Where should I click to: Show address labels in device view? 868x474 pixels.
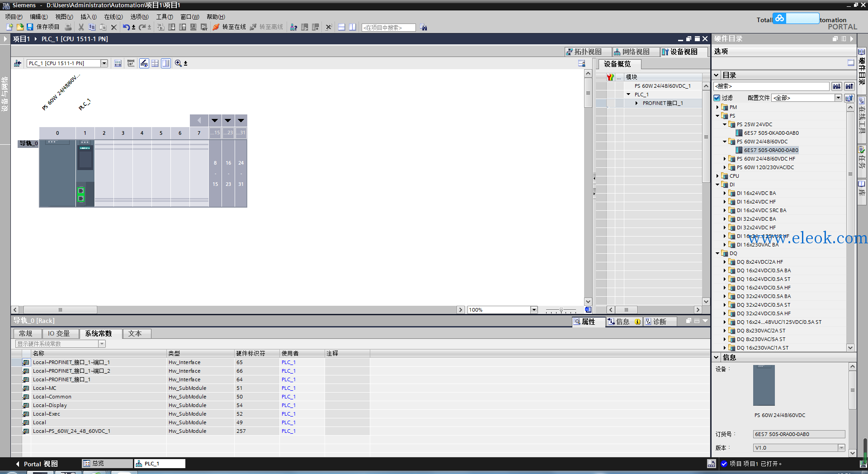[x=118, y=63]
